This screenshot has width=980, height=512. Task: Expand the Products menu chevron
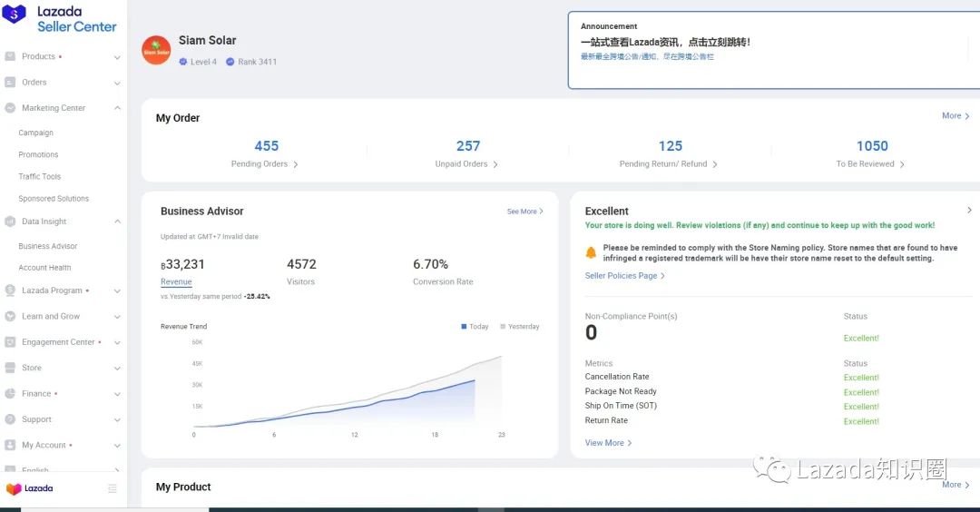(117, 57)
